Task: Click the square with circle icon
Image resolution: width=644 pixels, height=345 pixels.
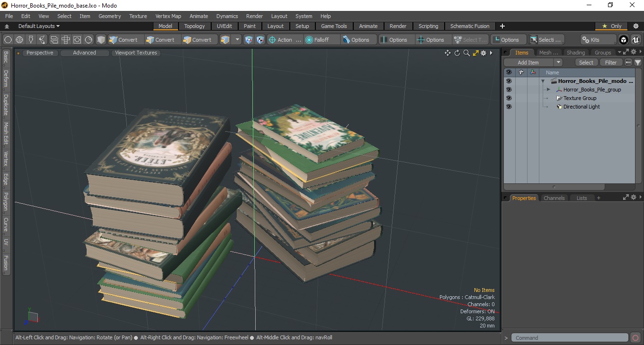Action: (x=77, y=40)
